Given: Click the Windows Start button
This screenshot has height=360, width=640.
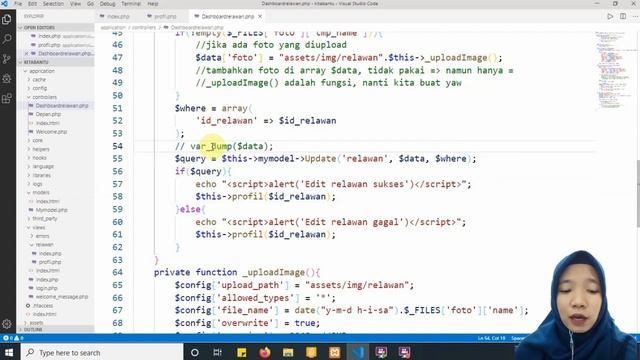Looking at the screenshot, I should coord(9,352).
